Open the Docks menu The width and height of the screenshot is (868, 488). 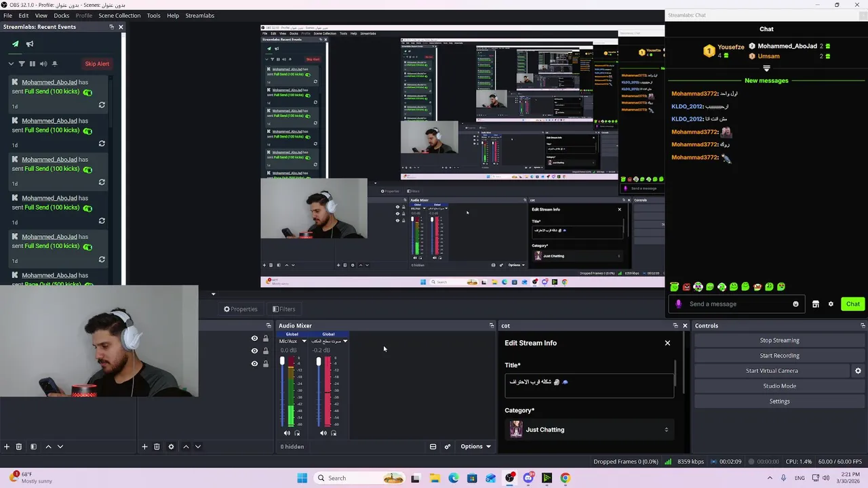[61, 16]
